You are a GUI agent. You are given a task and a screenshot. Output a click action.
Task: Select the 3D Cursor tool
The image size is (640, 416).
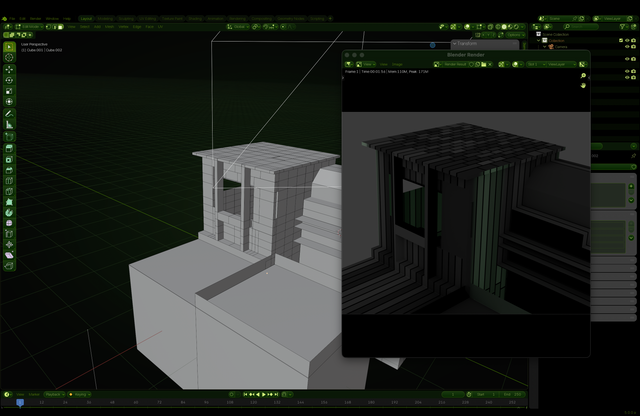(9, 58)
